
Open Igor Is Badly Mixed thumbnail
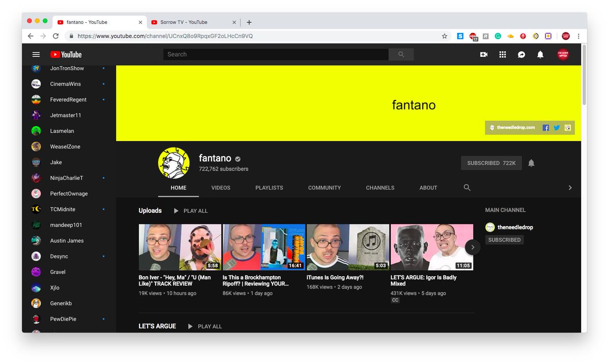432,247
